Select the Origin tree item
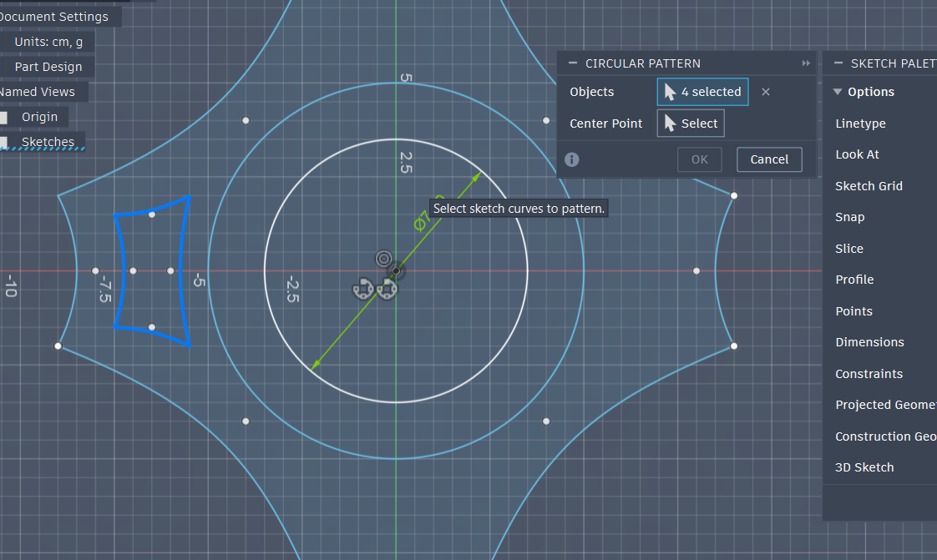 [39, 117]
